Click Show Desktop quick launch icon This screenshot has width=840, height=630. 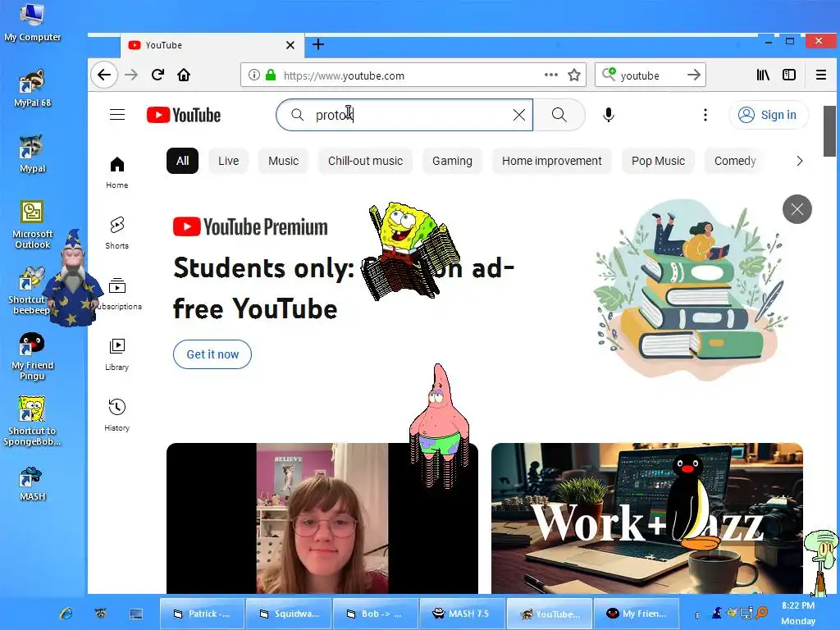[x=136, y=614]
